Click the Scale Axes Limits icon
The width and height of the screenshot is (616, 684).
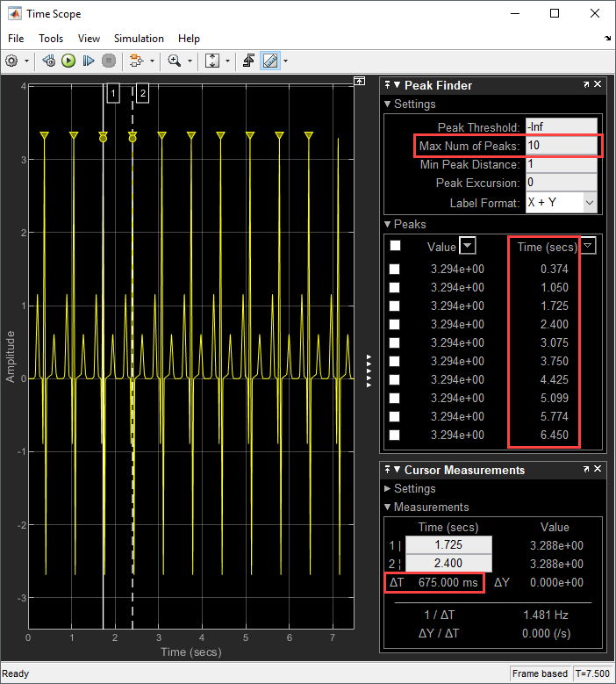[212, 61]
